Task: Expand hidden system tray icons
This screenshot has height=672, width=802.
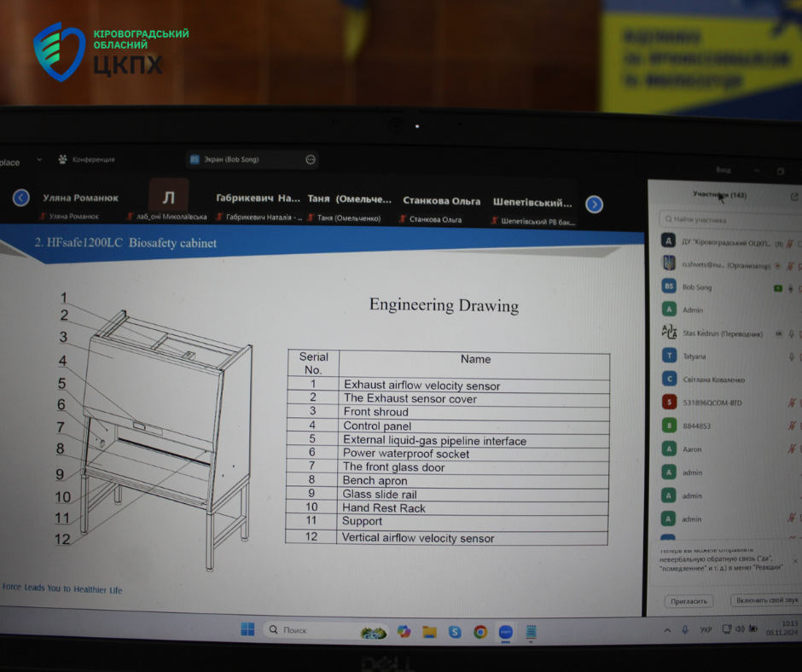Action: [x=667, y=630]
